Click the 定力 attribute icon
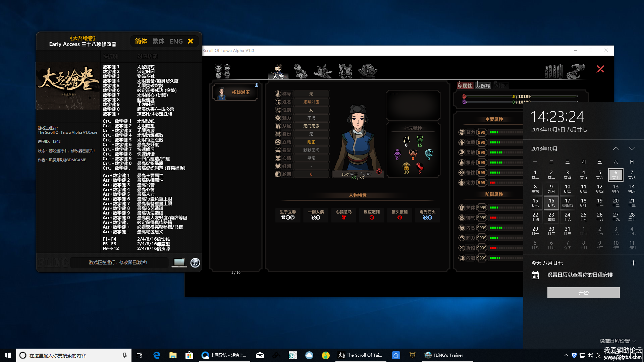 pyautogui.click(x=462, y=183)
